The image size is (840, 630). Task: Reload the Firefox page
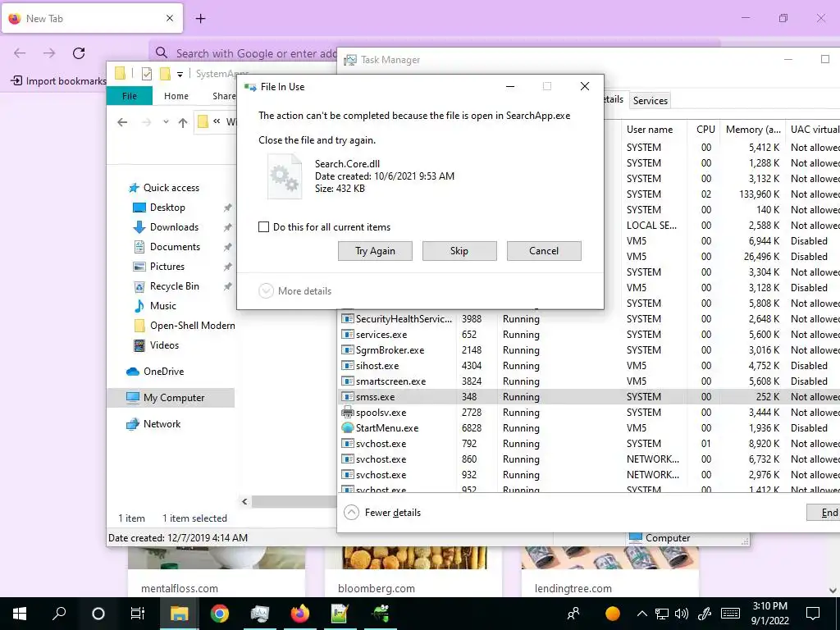(79, 53)
